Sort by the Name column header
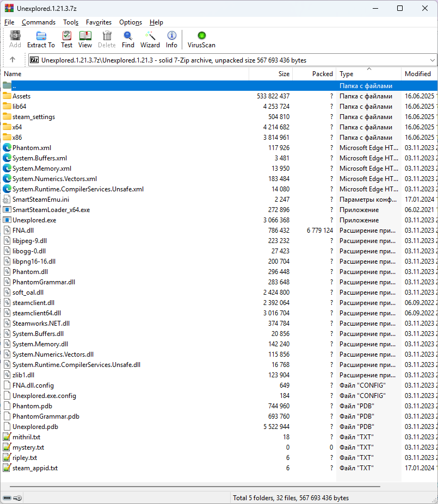 tap(126, 73)
